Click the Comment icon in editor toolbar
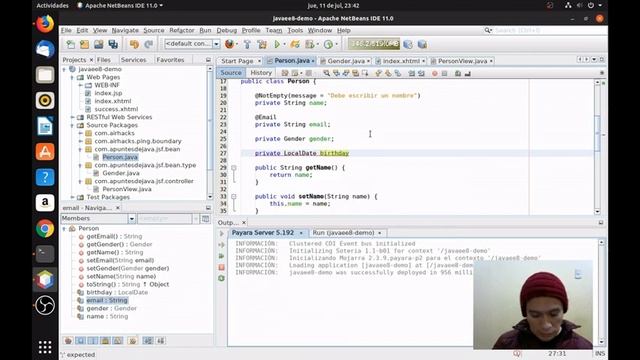Viewport: 640px width, 360px height. click(x=458, y=73)
